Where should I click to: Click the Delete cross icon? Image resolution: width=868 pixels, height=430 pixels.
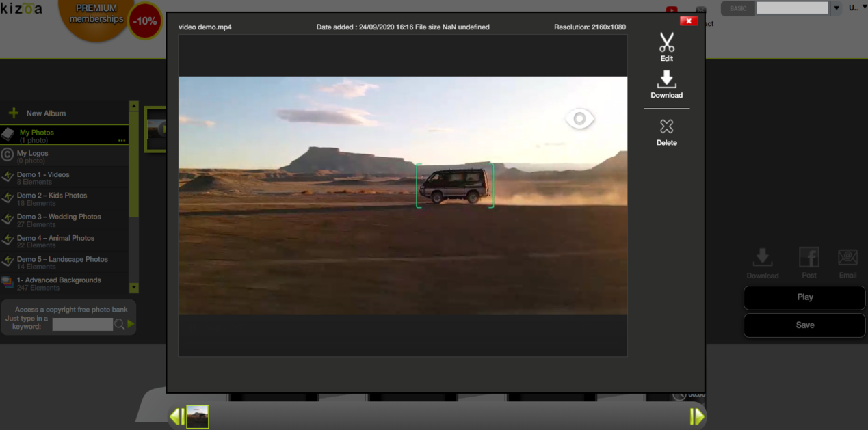click(666, 126)
